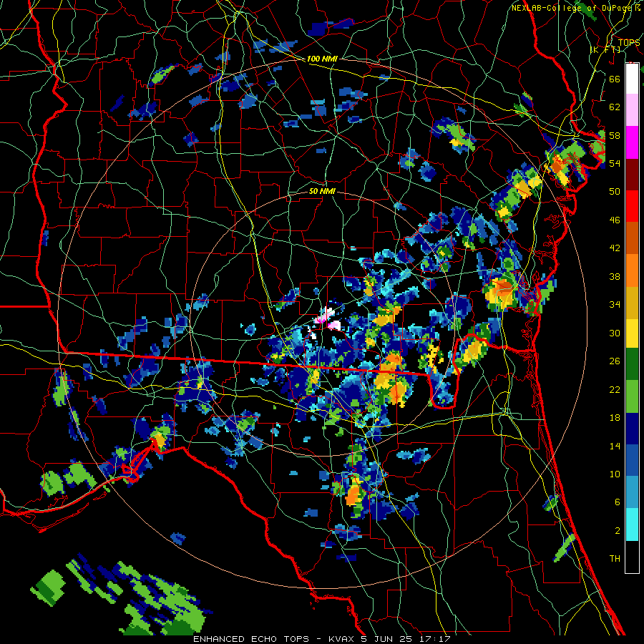Click the legend value 46
This screenshot has height=644, width=644.
coord(615,220)
